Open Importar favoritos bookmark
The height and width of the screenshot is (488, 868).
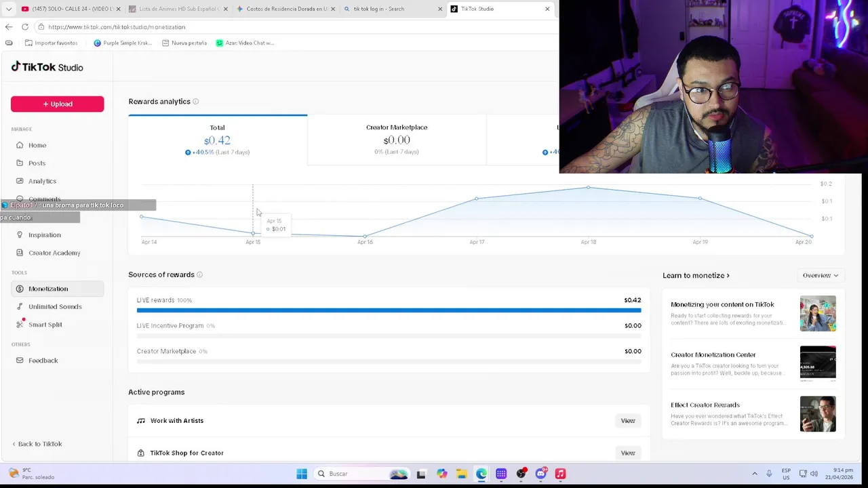(x=52, y=43)
